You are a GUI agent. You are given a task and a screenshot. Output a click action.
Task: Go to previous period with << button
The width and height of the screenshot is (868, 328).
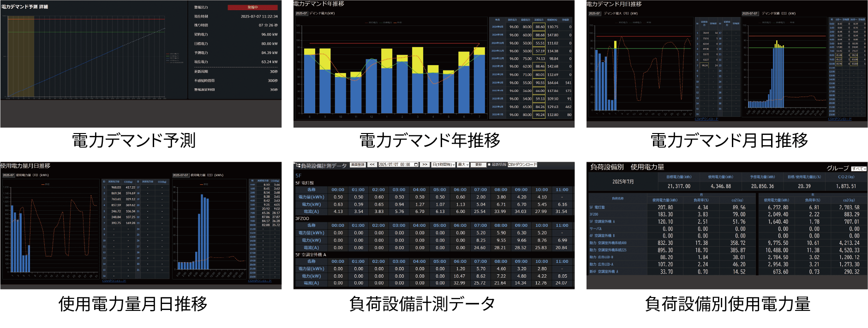(x=372, y=165)
